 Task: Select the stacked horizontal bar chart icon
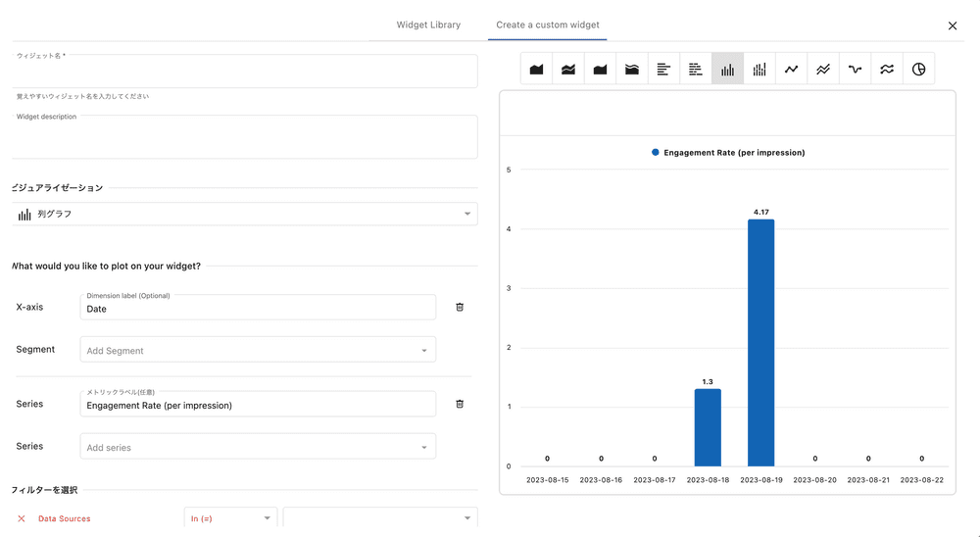(696, 69)
